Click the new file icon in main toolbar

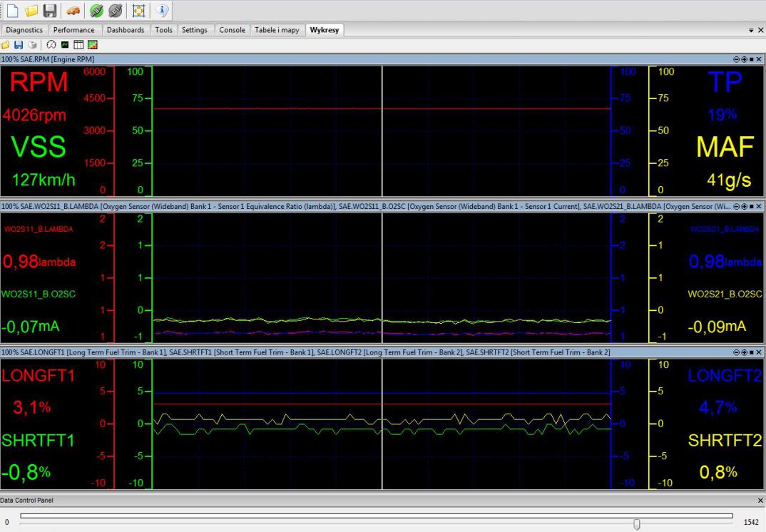(12, 10)
